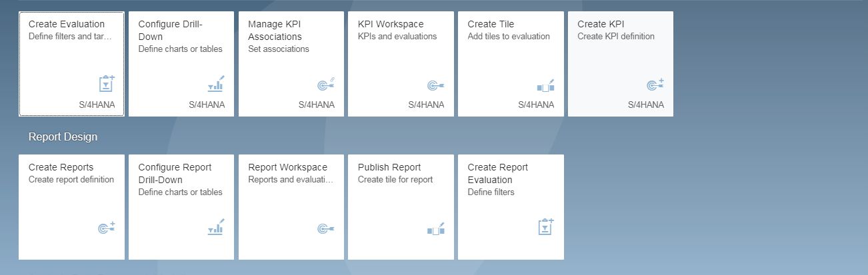Click 'Set associations' subtitle text
Viewport: 868px width, 275px height.
point(279,49)
